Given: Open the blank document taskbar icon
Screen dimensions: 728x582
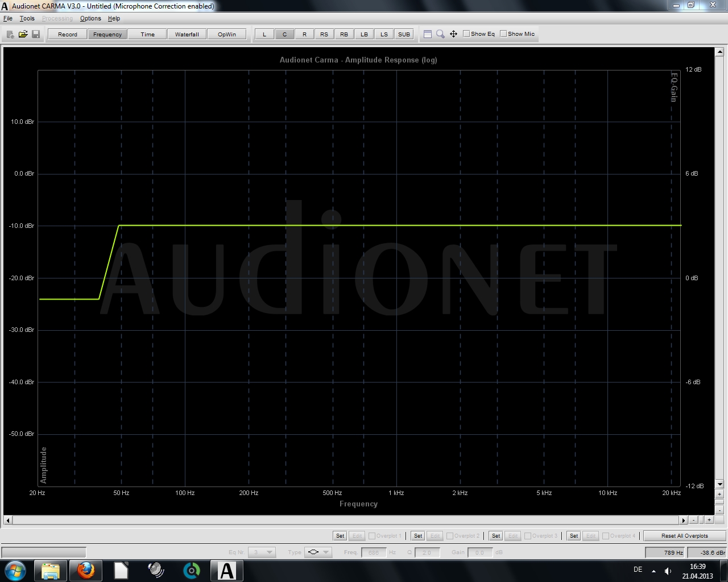Looking at the screenshot, I should click(x=121, y=571).
